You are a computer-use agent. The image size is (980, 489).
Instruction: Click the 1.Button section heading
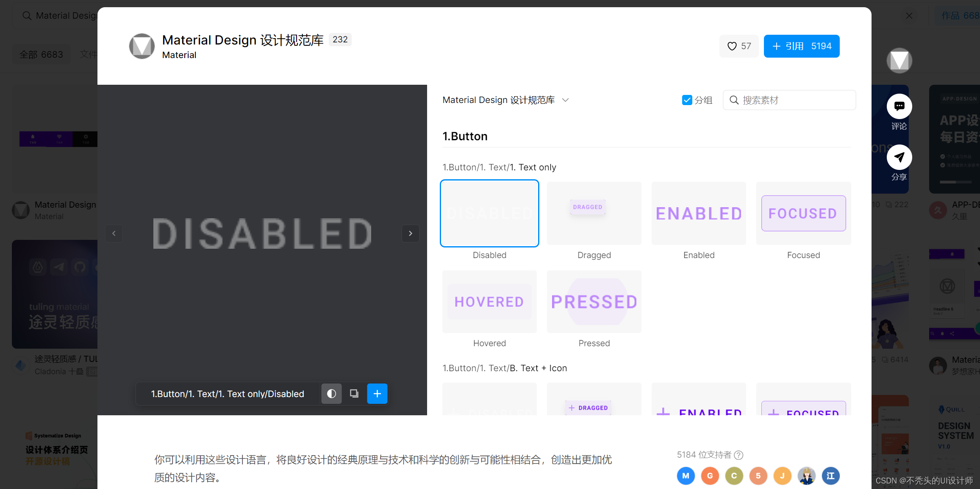[x=465, y=136]
